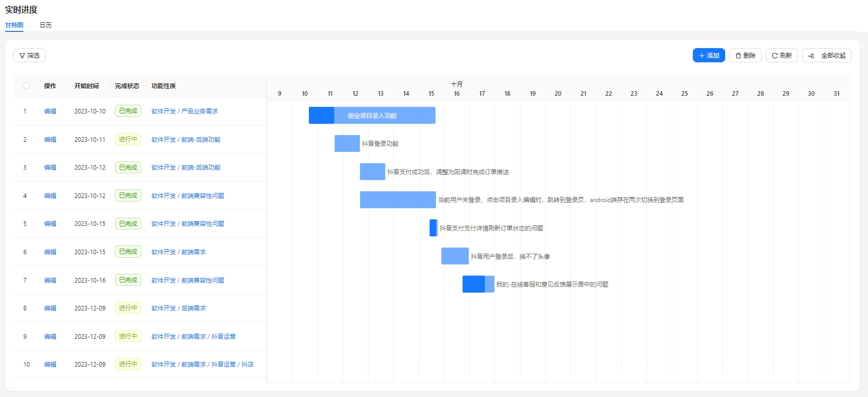This screenshot has height=397, width=868.
Task: Click 软件开发 / 前端-后端功能 in row 3
Action: (186, 167)
